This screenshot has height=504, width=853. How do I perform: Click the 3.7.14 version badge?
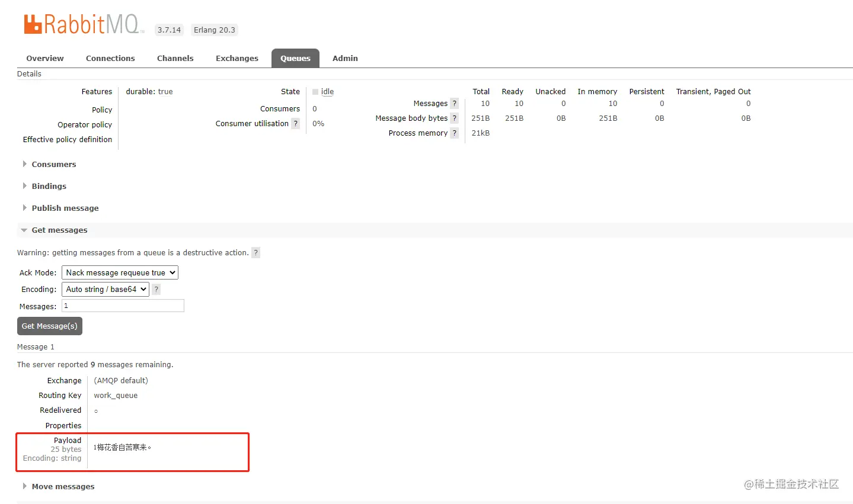(169, 30)
